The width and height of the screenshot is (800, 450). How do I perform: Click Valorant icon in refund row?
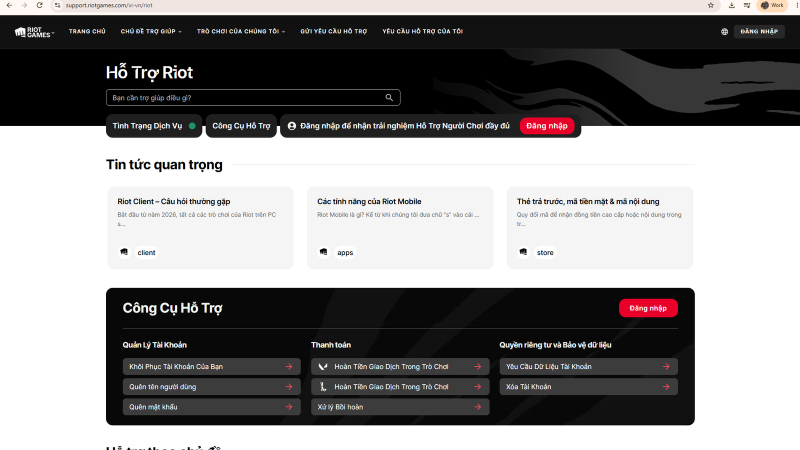click(323, 366)
